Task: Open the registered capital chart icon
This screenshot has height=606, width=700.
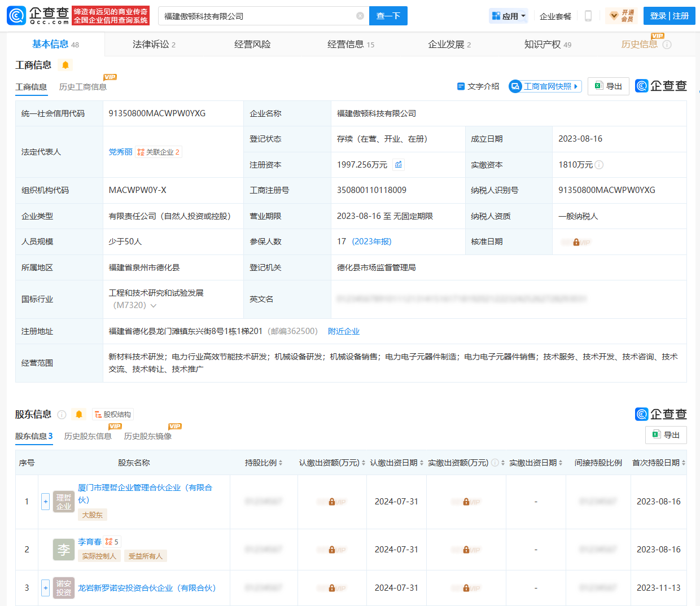Action: click(399, 165)
